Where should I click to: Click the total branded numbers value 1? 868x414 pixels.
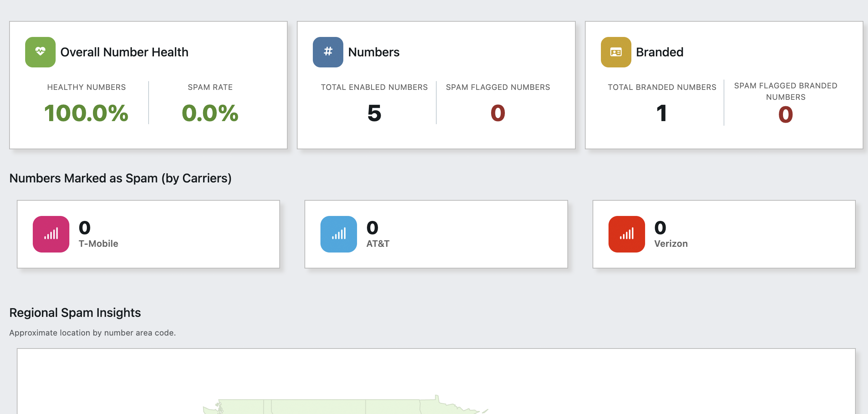662,113
